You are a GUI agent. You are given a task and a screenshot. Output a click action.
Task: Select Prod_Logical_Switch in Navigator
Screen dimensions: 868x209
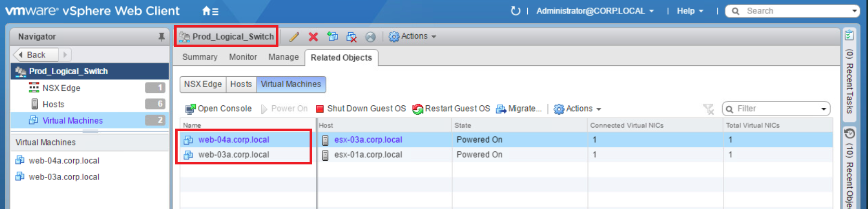point(89,71)
